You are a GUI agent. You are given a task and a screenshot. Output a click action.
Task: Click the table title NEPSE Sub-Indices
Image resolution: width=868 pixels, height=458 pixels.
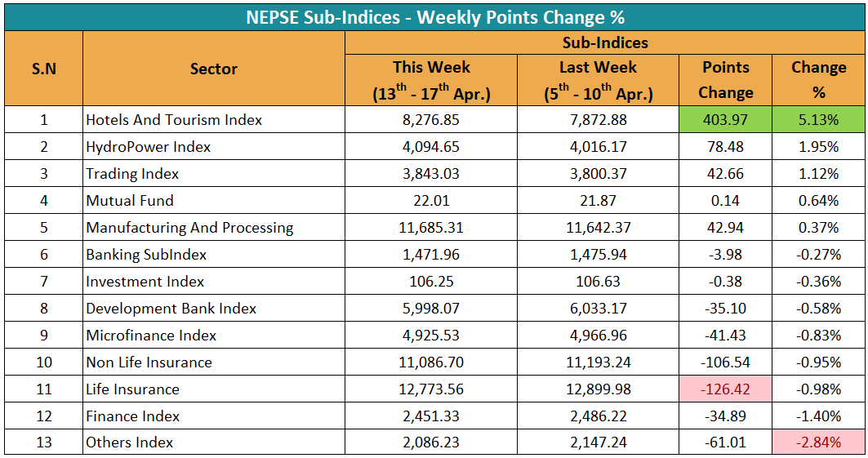434,17
